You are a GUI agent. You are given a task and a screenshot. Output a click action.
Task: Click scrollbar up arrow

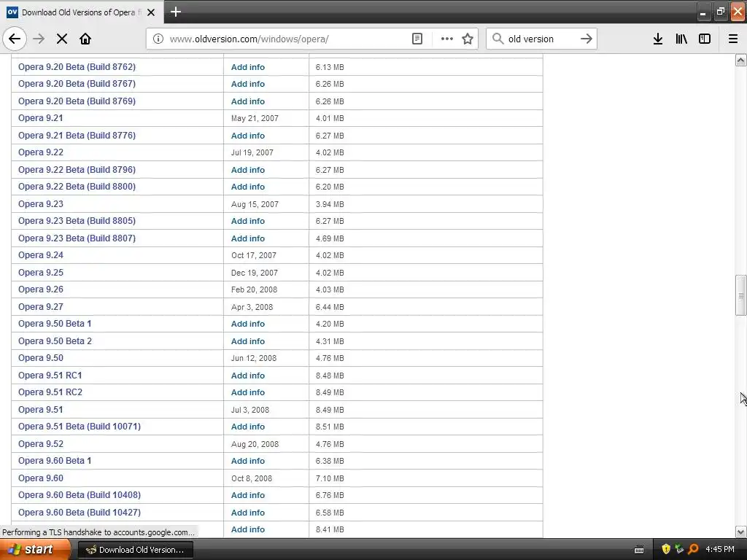coord(741,60)
